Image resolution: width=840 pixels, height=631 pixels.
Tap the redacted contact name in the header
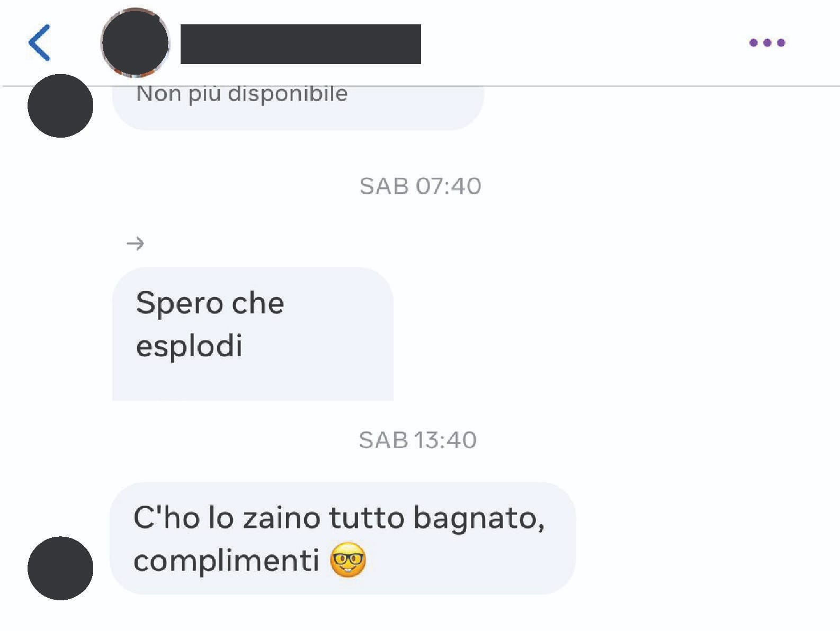[x=301, y=44]
